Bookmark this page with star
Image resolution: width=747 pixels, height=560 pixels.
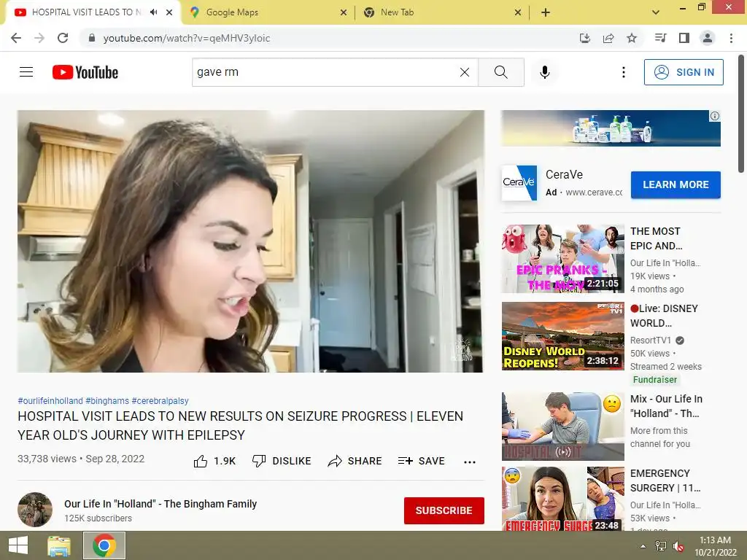(x=632, y=38)
